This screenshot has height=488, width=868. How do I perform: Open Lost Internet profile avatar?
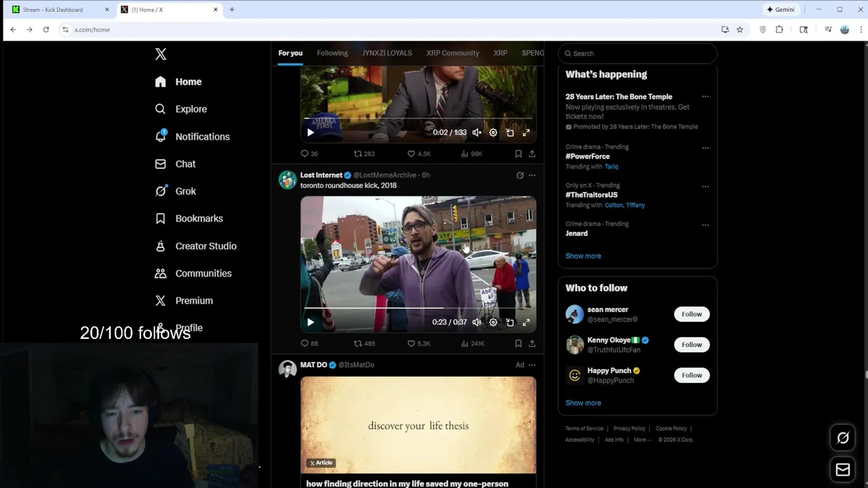[x=288, y=180]
